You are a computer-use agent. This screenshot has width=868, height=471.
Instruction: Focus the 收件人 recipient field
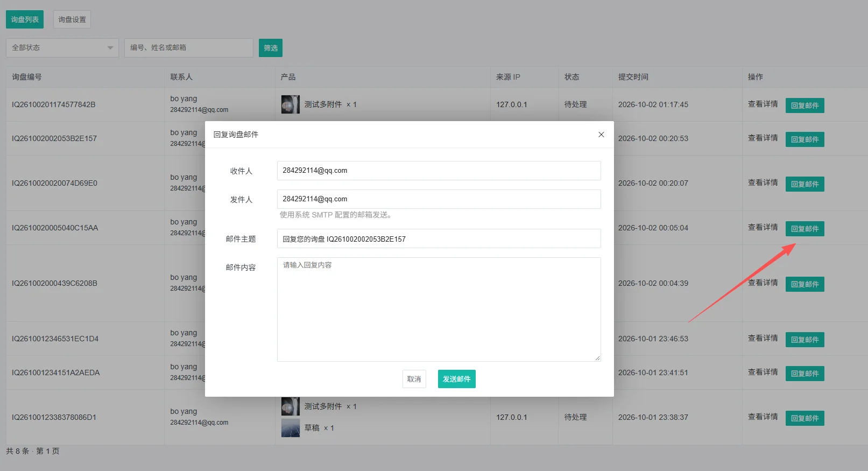point(439,171)
